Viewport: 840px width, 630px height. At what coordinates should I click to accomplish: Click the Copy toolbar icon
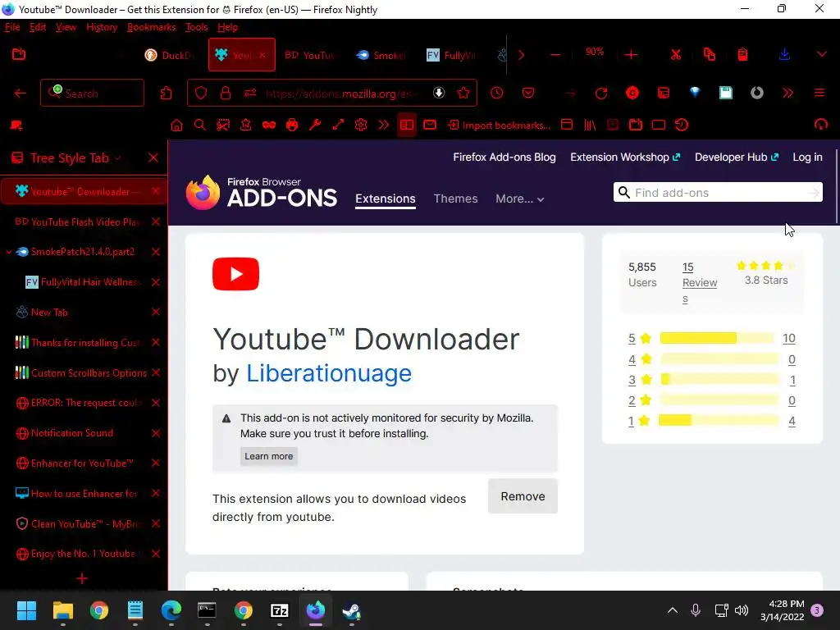pyautogui.click(x=710, y=55)
